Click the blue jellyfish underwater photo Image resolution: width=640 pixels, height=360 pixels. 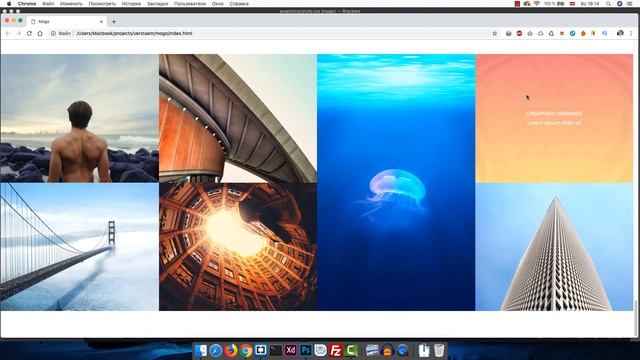tap(396, 182)
